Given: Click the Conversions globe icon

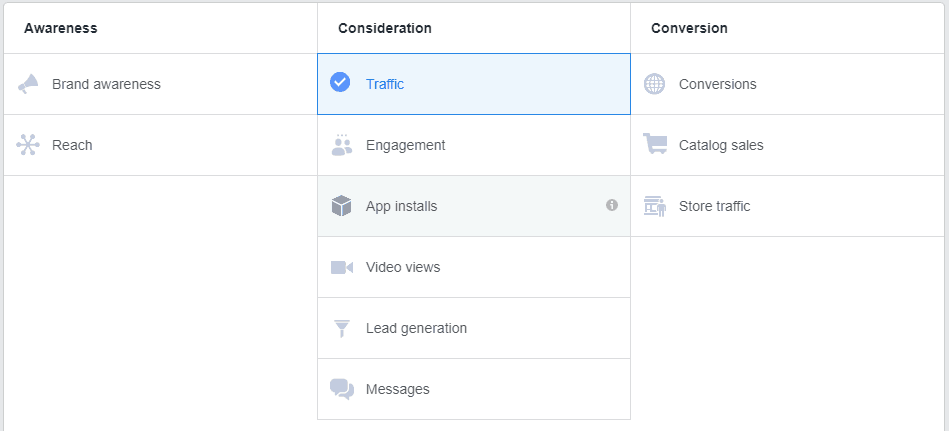Looking at the screenshot, I should [x=655, y=84].
